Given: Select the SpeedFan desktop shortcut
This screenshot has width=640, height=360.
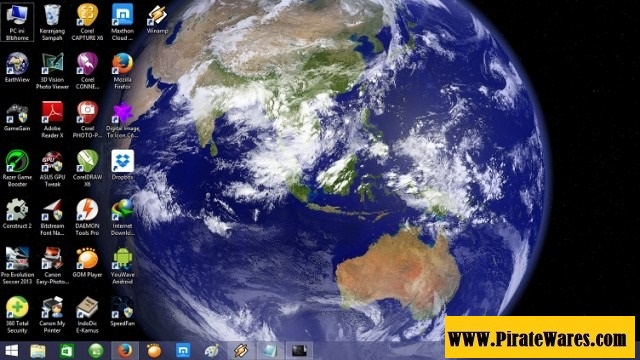Looking at the screenshot, I should pos(122,311).
